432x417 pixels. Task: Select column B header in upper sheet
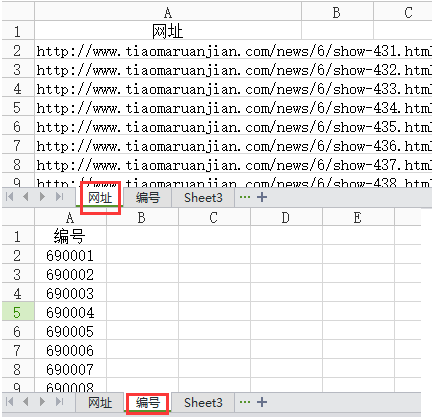[337, 13]
